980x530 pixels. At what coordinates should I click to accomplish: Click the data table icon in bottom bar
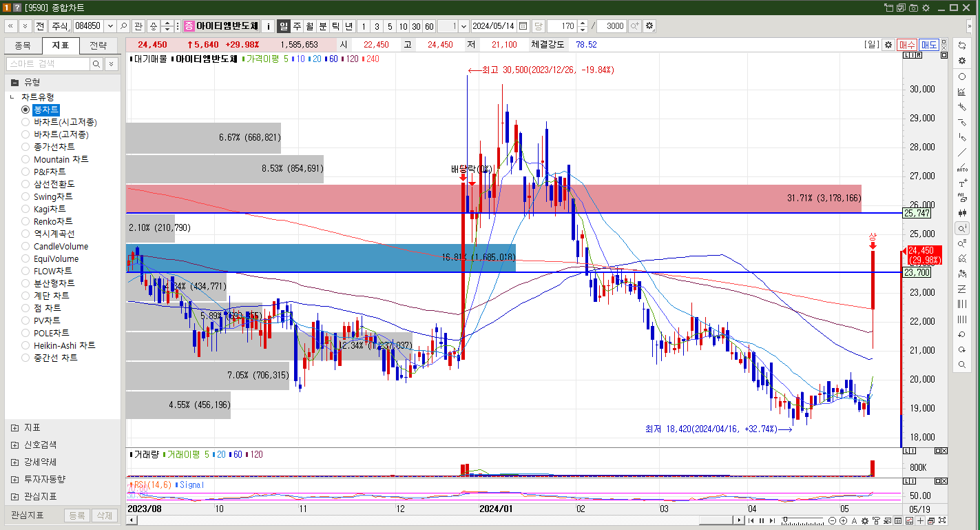[x=898, y=520]
